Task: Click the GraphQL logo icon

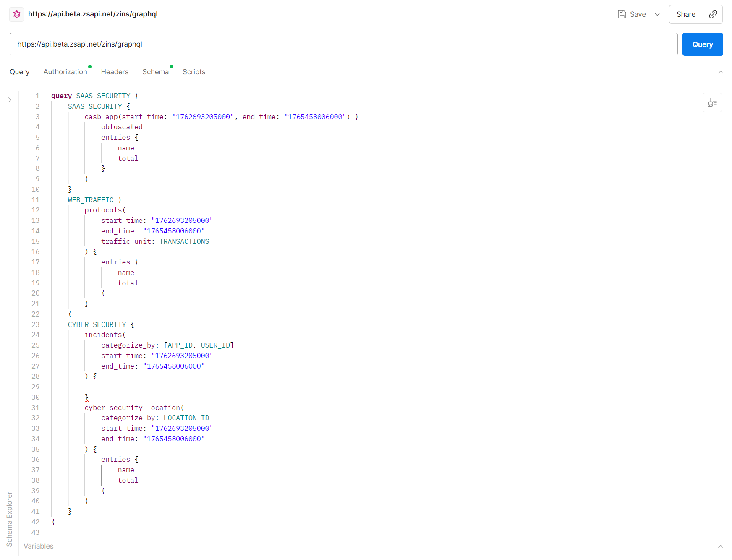Action: (17, 14)
